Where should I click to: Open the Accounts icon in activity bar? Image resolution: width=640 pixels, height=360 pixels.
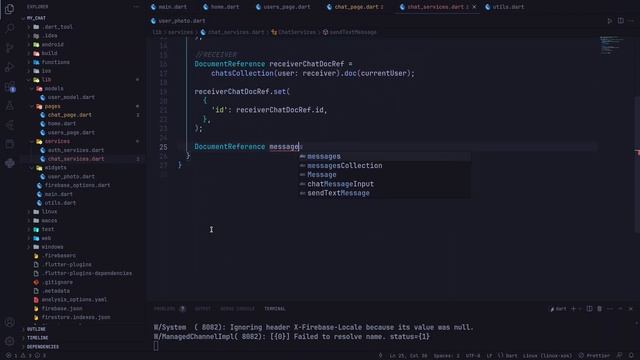coord(9,322)
